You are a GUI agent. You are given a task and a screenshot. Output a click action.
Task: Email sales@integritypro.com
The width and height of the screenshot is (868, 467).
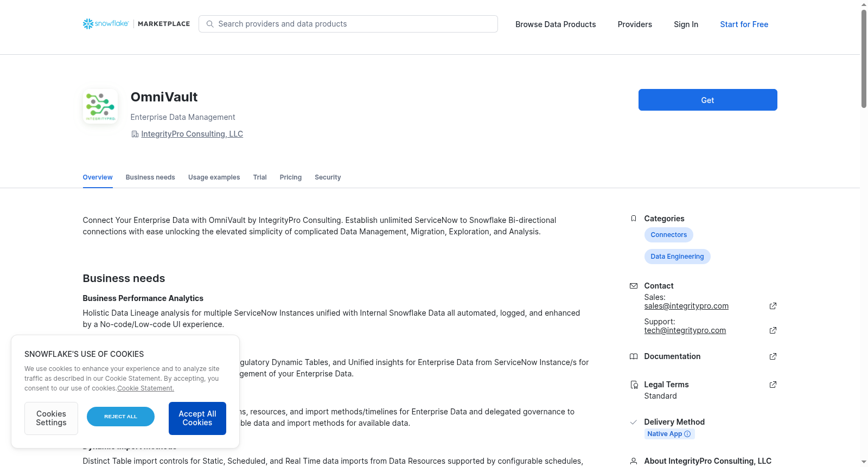686,306
